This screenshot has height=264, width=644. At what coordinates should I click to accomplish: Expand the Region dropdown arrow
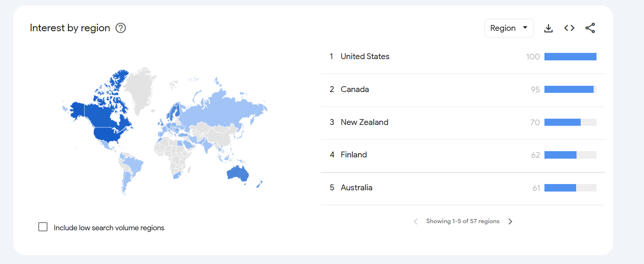click(x=525, y=28)
